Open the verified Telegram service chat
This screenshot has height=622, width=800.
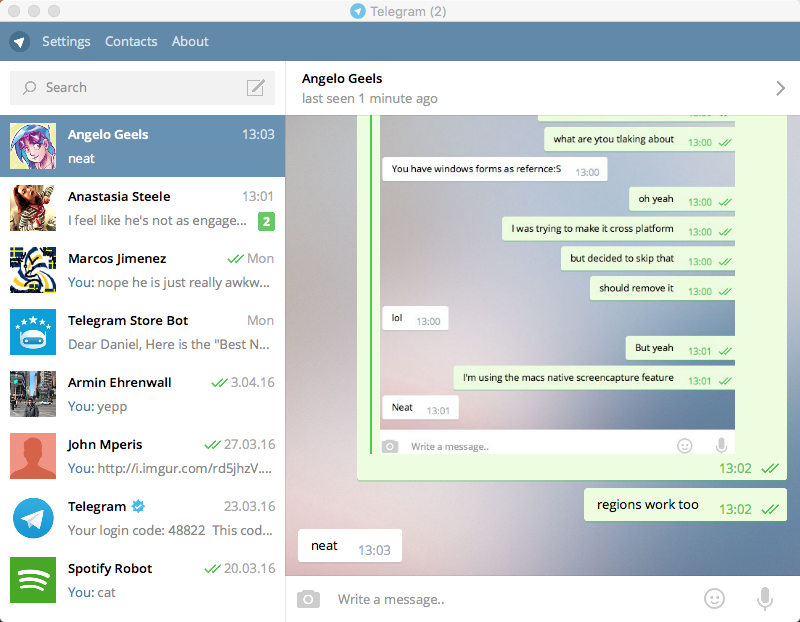[142, 518]
